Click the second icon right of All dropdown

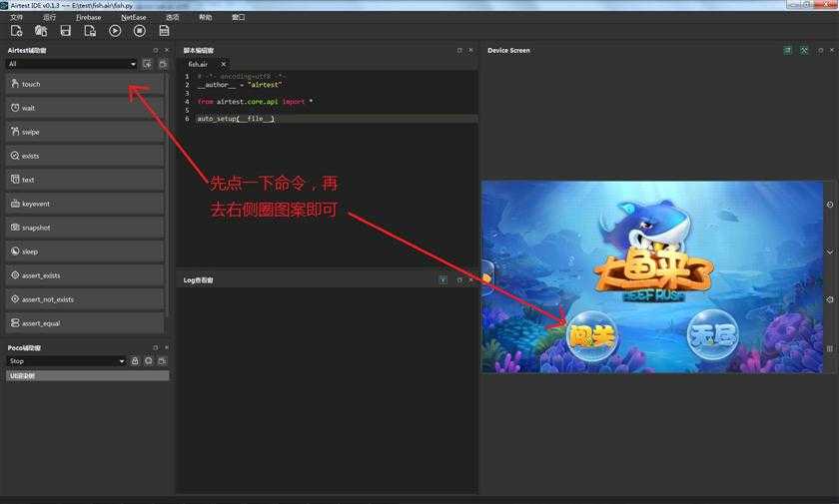pyautogui.click(x=163, y=64)
